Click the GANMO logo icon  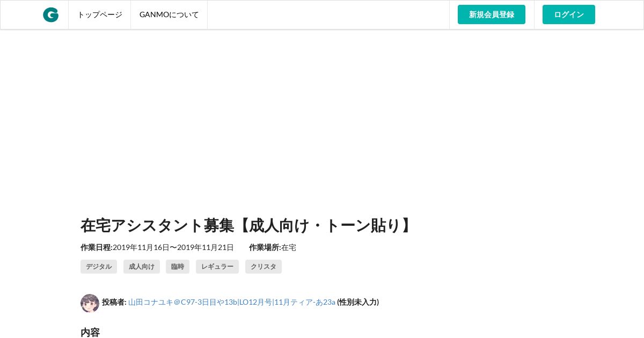(50, 14)
